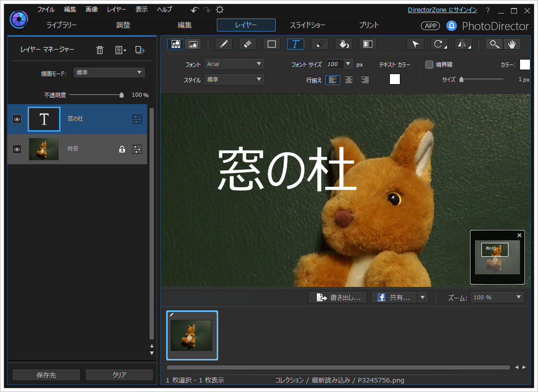Viewport: 538px width, 392px height.
Task: Click the テキスト カラー white swatch
Action: click(x=394, y=79)
